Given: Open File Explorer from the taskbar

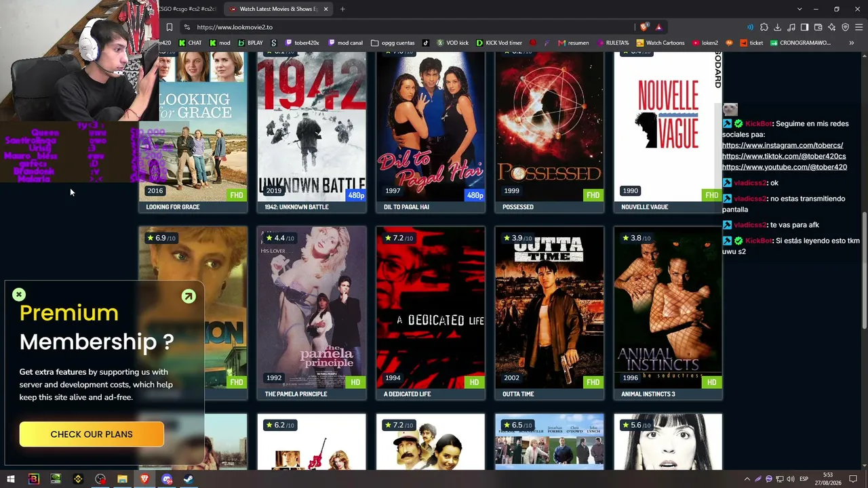Looking at the screenshot, I should click(x=122, y=479).
